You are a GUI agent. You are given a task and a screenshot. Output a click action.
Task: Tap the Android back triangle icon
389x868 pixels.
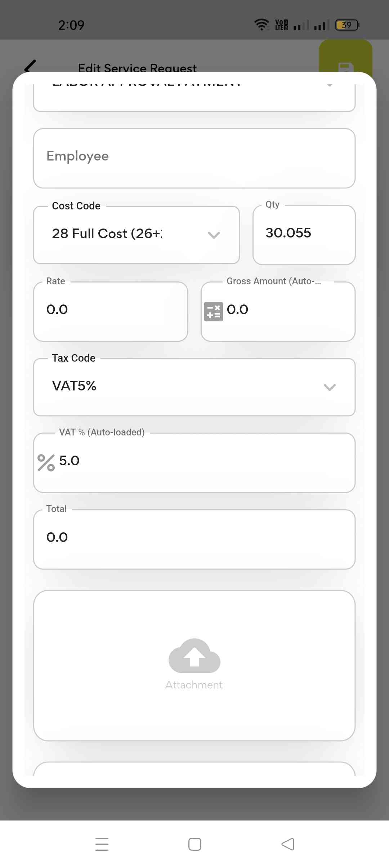coord(288,844)
